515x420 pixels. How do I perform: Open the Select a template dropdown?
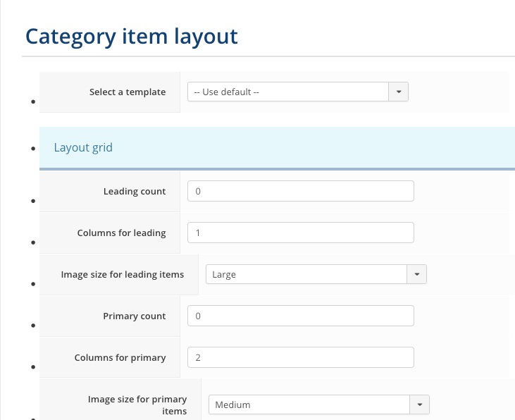(298, 92)
